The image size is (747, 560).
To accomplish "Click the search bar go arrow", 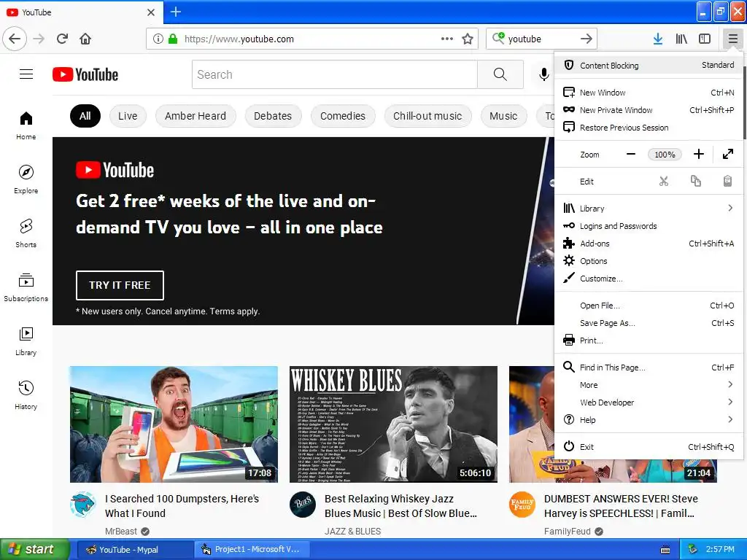I will tap(586, 39).
